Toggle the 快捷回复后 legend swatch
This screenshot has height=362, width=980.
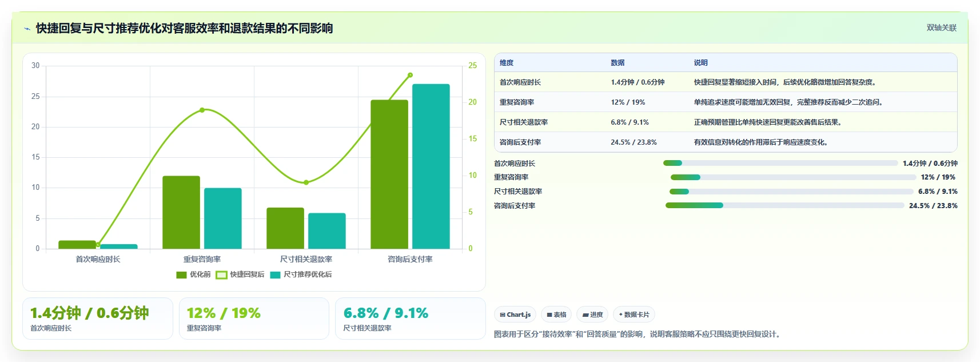point(221,275)
